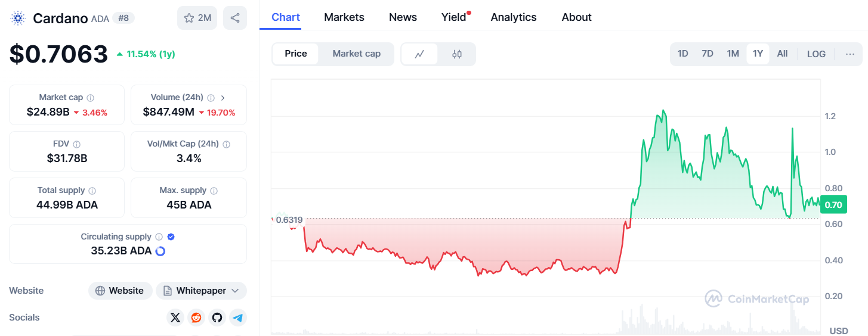Select the 7D time range
868x336 pixels.
[708, 54]
